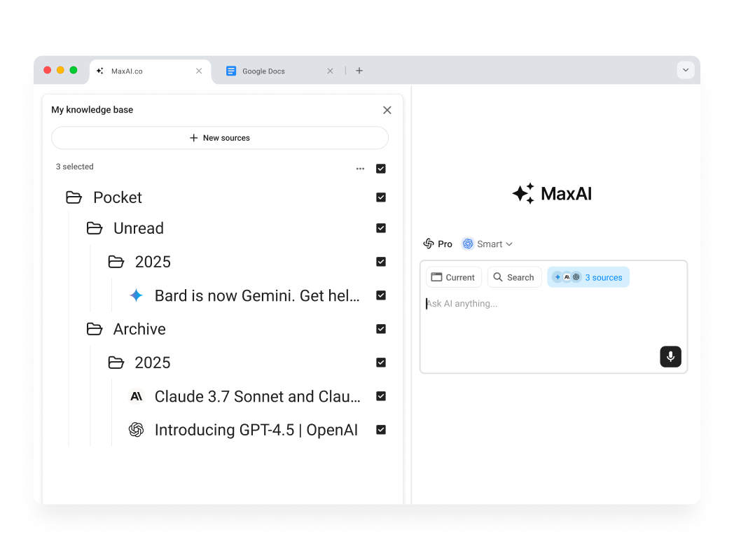Uncheck the Pocket folder checkbox

click(381, 197)
